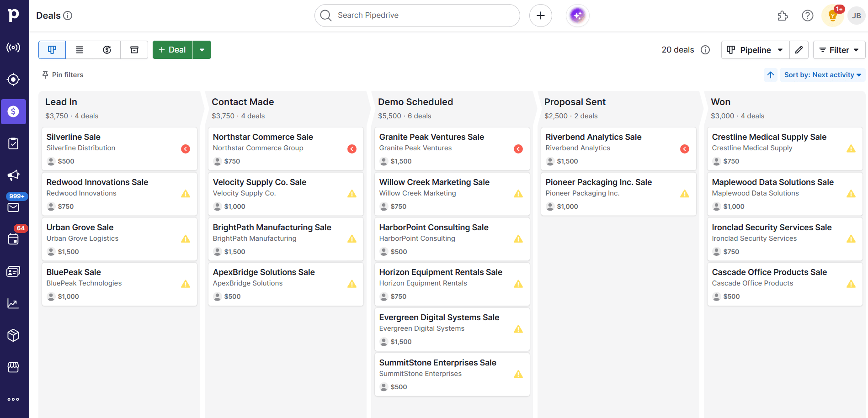868x418 pixels.
Task: Click the green add Deal button
Action: 173,50
